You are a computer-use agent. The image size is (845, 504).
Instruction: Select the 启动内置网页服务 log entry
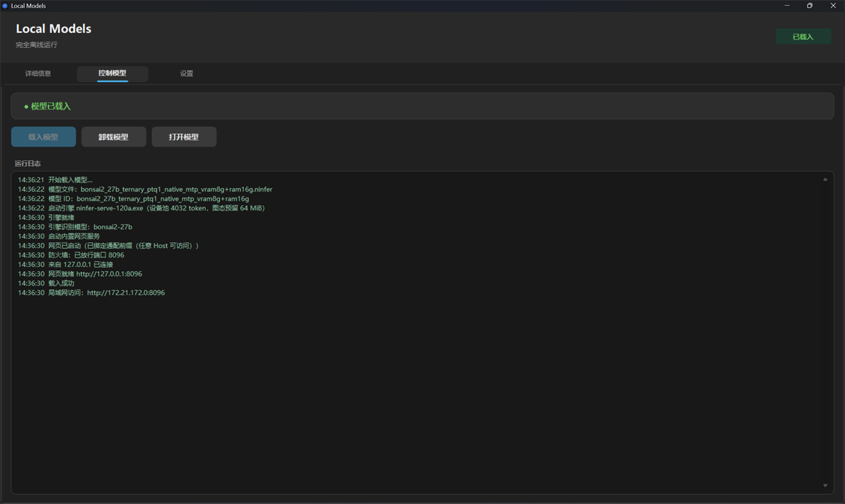59,236
